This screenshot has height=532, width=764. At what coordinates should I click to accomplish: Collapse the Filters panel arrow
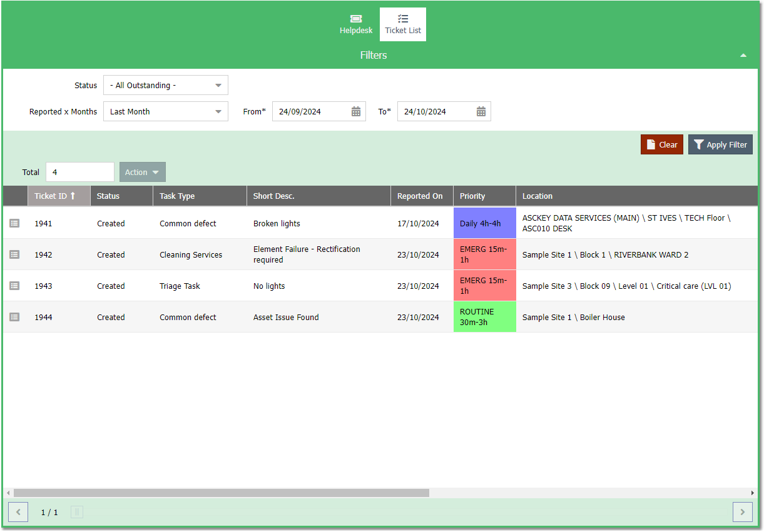tap(743, 56)
